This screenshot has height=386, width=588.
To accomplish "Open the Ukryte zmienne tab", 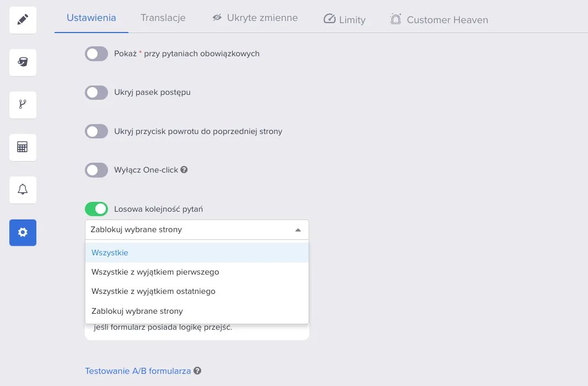I will 255,18.
